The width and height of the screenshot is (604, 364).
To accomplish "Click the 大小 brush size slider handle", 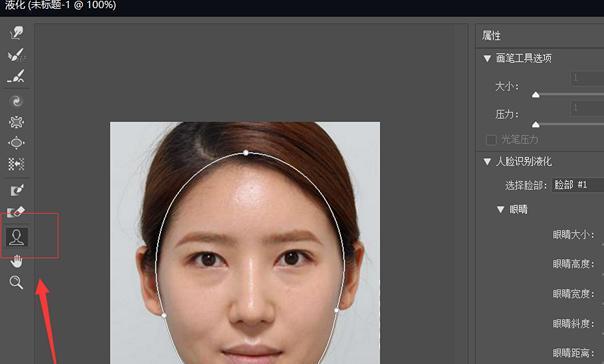I will 535,95.
